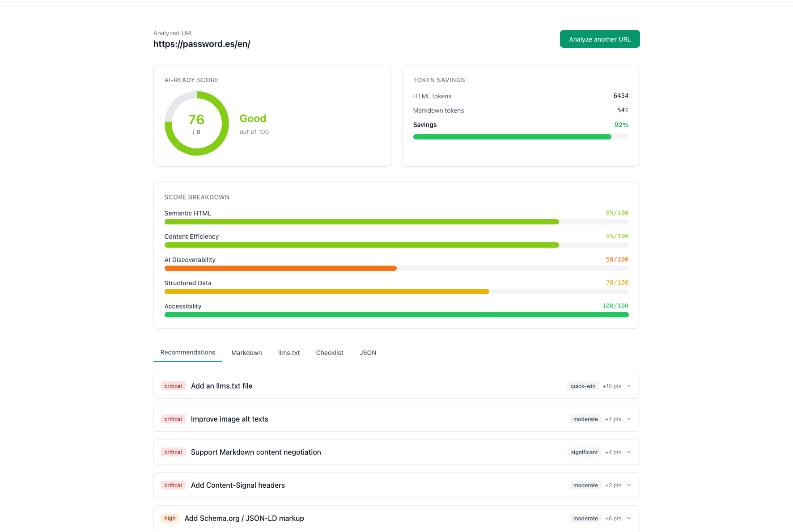
Task: Expand the 'Add an llms.txt file' recommendation
Action: pyautogui.click(x=629, y=386)
